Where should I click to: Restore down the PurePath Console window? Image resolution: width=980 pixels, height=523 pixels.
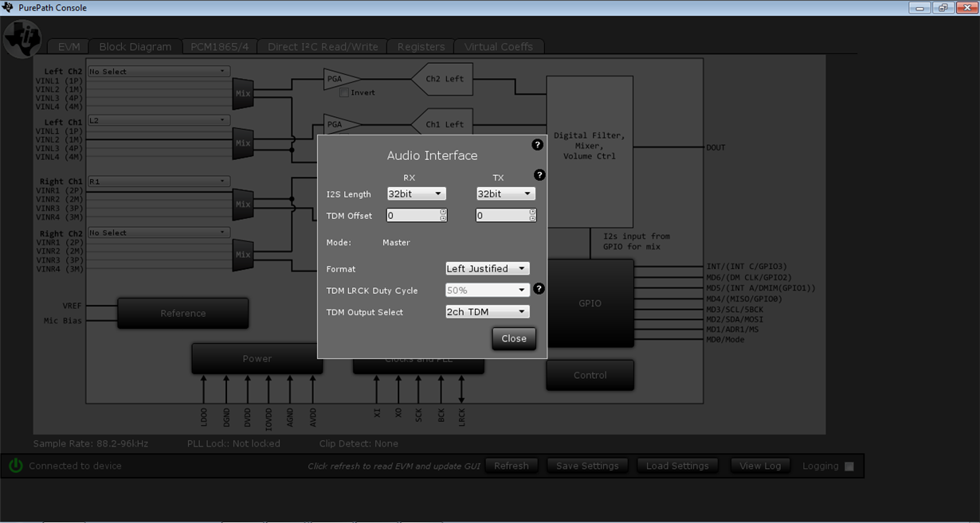click(x=943, y=8)
